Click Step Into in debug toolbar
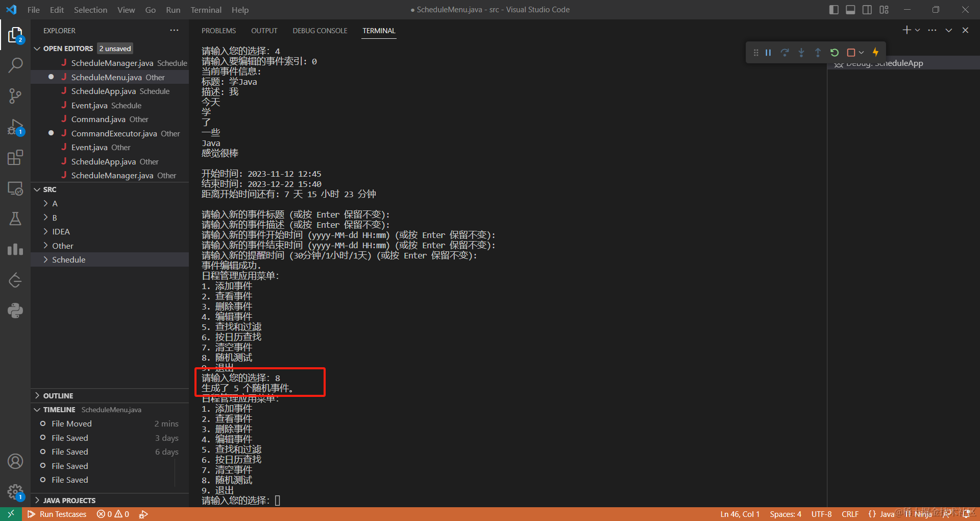This screenshot has width=980, height=521. tap(801, 53)
